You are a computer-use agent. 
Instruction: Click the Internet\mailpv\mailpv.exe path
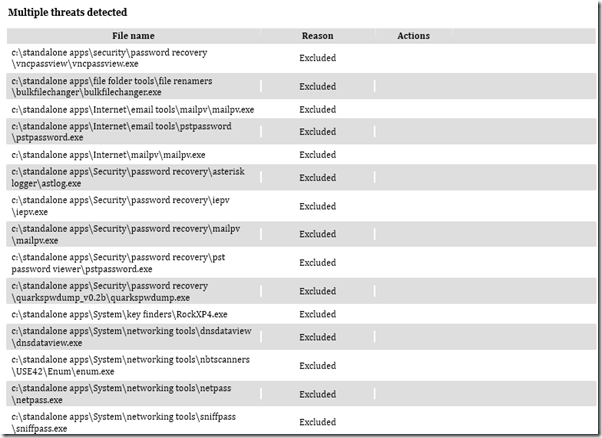click(x=108, y=155)
